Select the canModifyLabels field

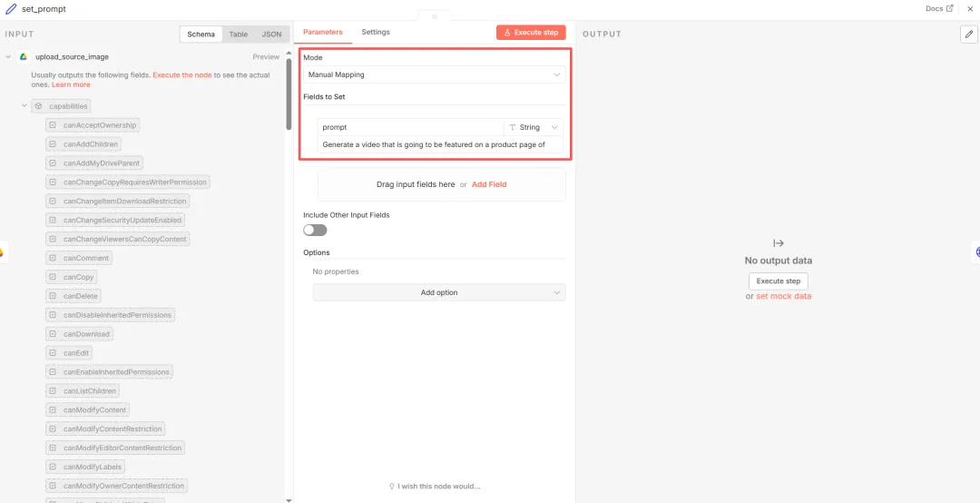tap(86, 467)
